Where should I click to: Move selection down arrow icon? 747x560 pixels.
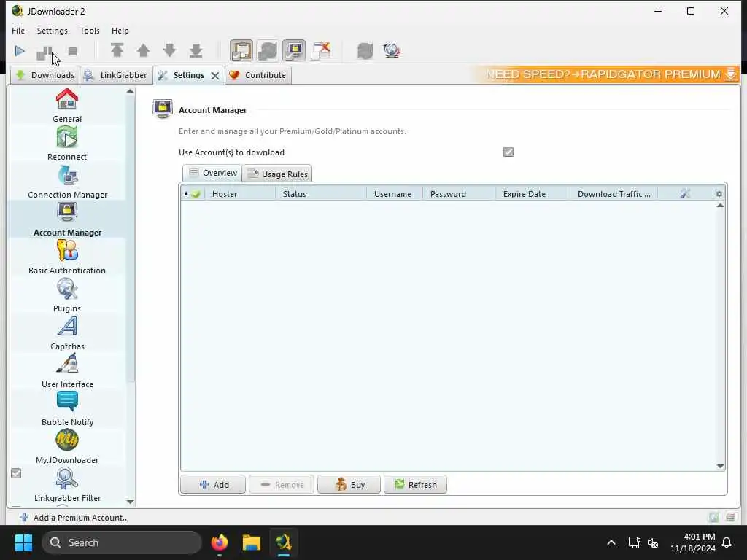tap(169, 50)
